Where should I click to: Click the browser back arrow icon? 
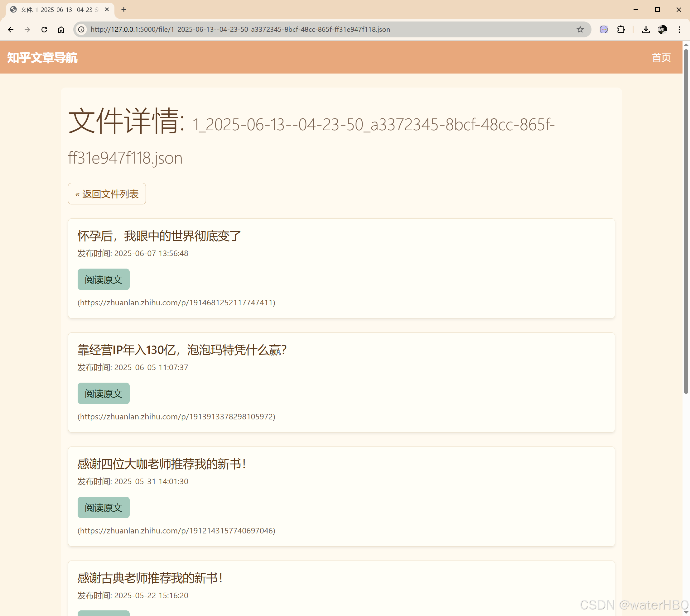[x=11, y=30]
